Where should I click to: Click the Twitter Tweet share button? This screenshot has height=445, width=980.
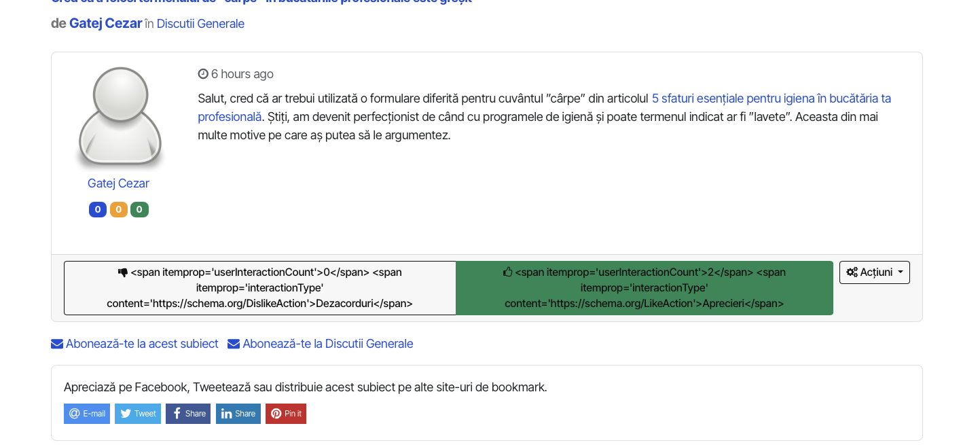(x=138, y=414)
